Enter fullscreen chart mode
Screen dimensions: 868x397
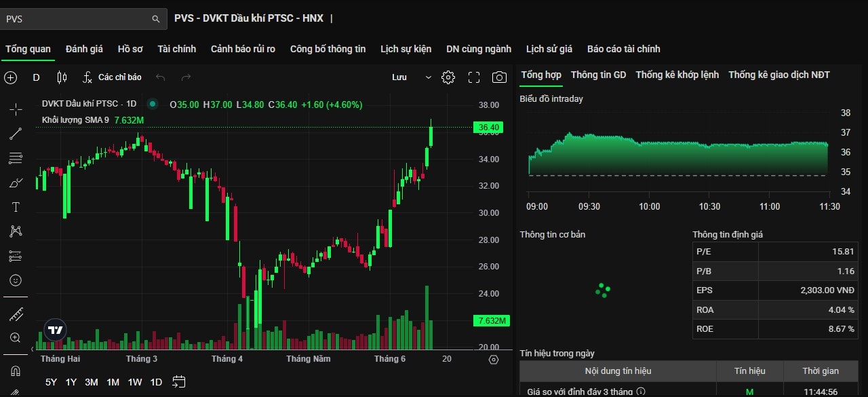coord(474,77)
